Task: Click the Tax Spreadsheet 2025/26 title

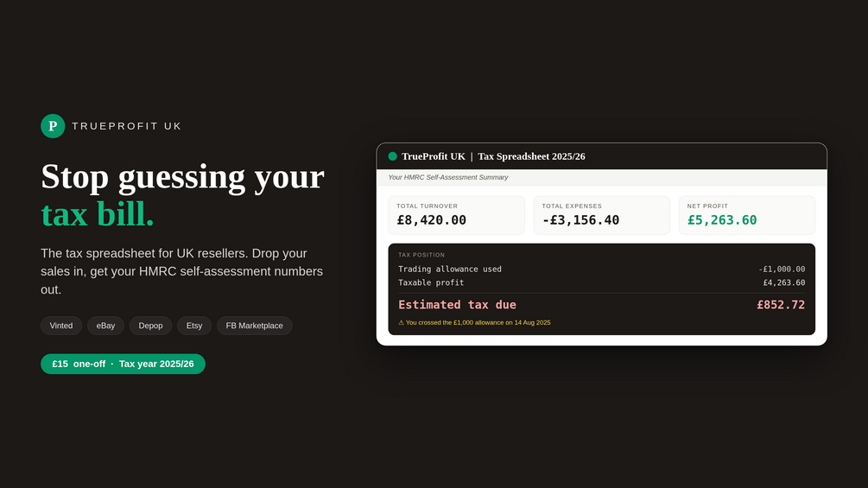Action: (531, 156)
